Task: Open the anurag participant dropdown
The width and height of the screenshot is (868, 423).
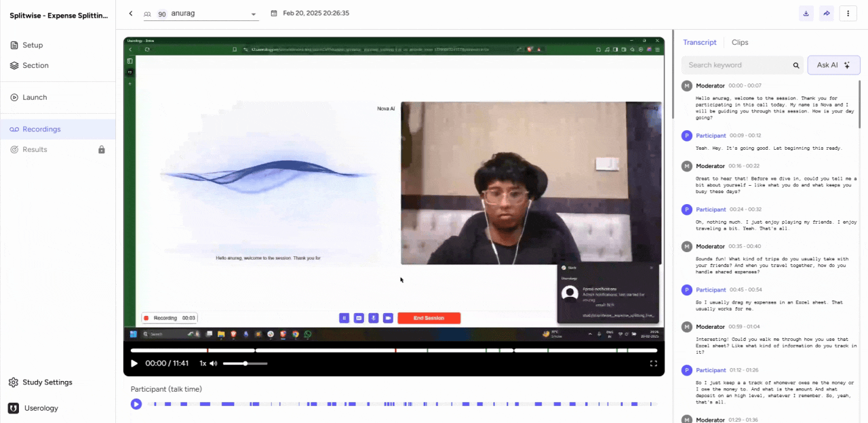Action: pyautogui.click(x=254, y=13)
